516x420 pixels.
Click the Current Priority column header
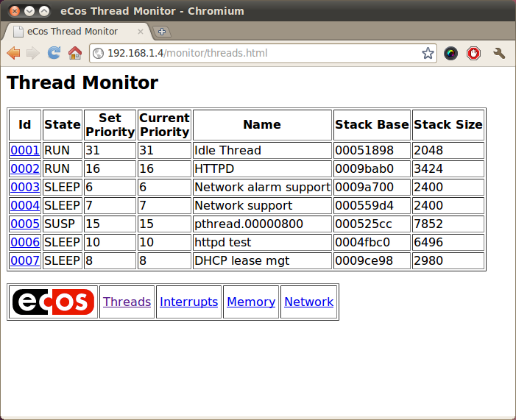coord(165,125)
